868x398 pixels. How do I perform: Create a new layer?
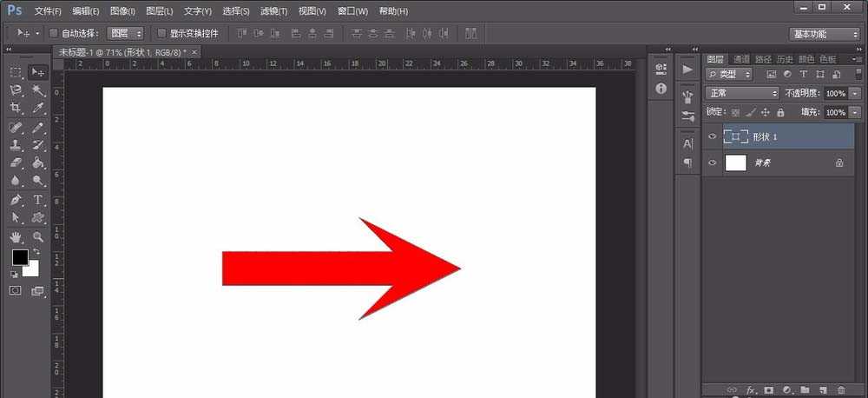[x=823, y=390]
